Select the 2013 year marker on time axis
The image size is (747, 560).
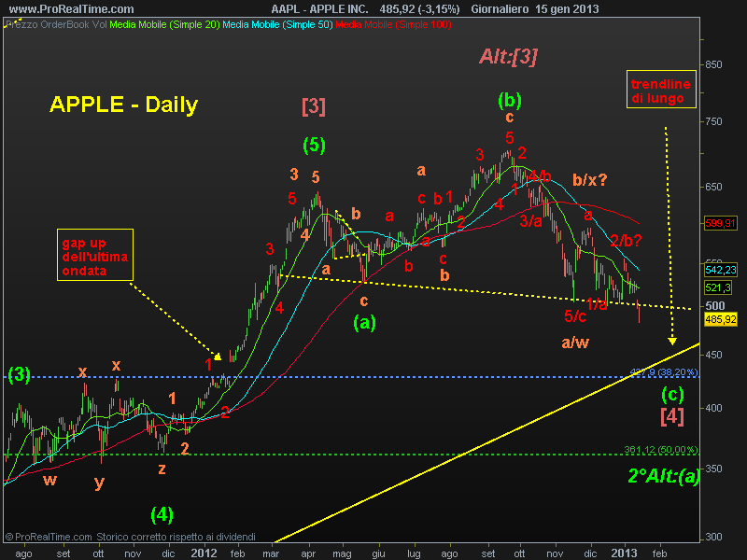[x=624, y=553]
